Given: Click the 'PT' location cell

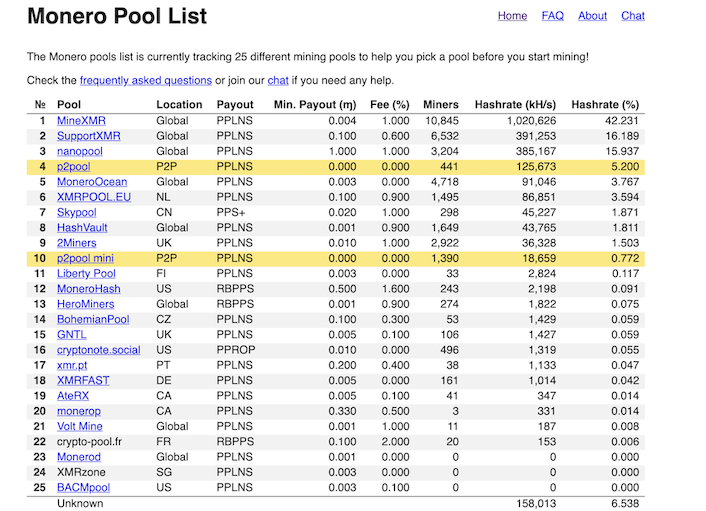Looking at the screenshot, I should click(x=163, y=366).
